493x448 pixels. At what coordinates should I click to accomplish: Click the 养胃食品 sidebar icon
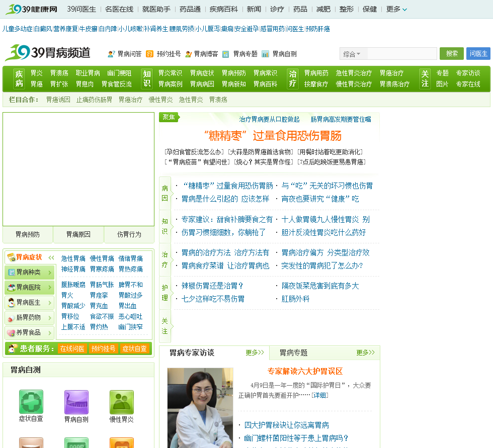pyautogui.click(x=11, y=333)
